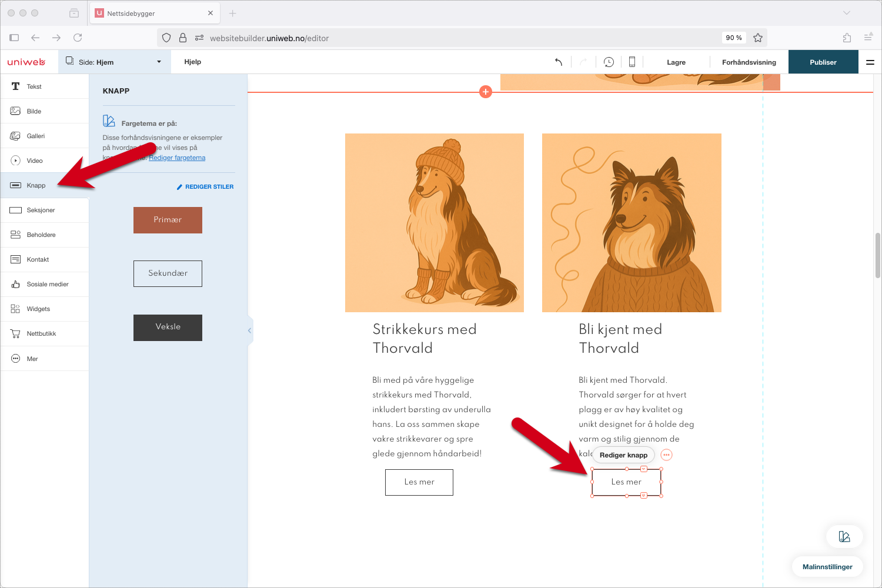
Task: Collapse the left panel handle
Action: point(250,330)
